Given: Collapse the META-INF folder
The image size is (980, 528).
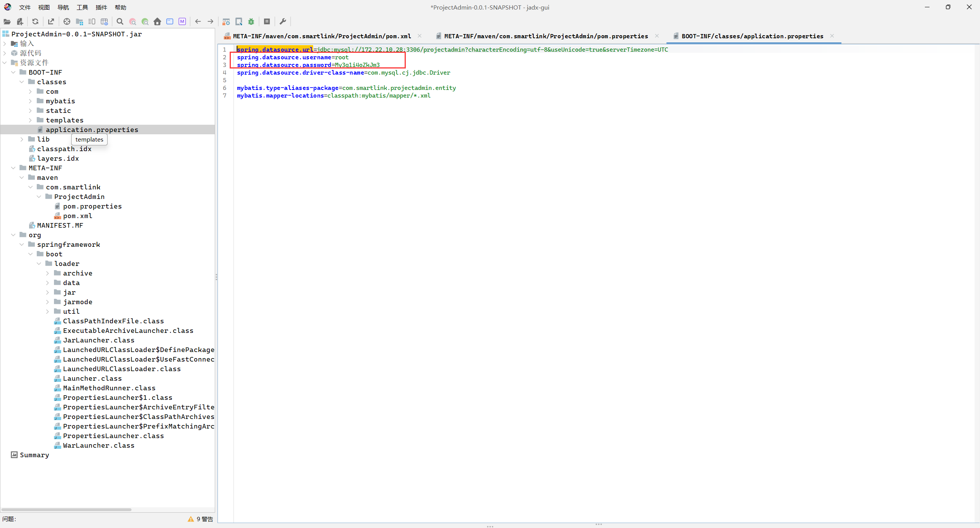Looking at the screenshot, I should click(x=13, y=168).
